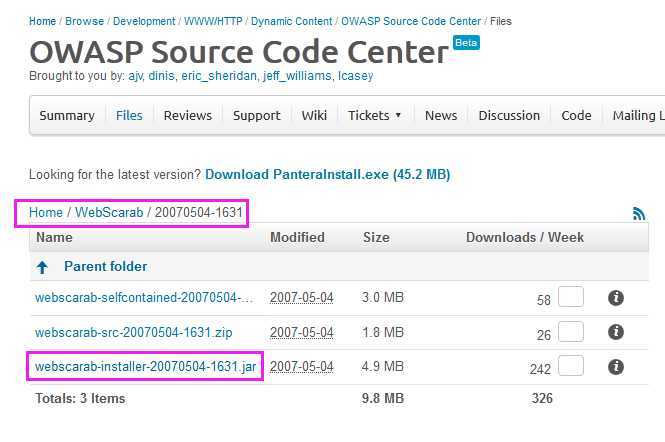This screenshot has height=442, width=665.
Task: Click the Beta badge next to title
Action: point(465,43)
